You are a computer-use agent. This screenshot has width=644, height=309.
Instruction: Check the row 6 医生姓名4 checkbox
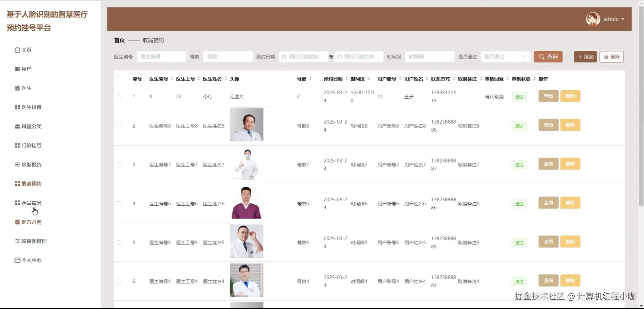coord(118,281)
